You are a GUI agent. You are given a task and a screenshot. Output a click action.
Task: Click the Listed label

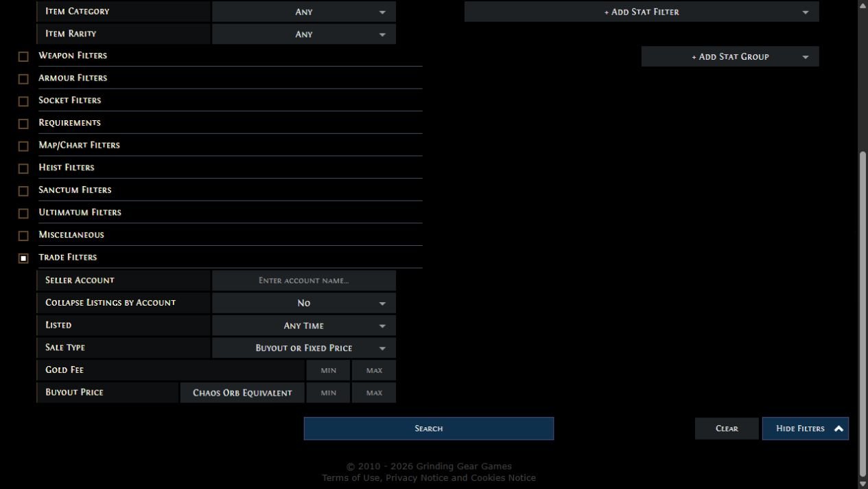point(58,325)
